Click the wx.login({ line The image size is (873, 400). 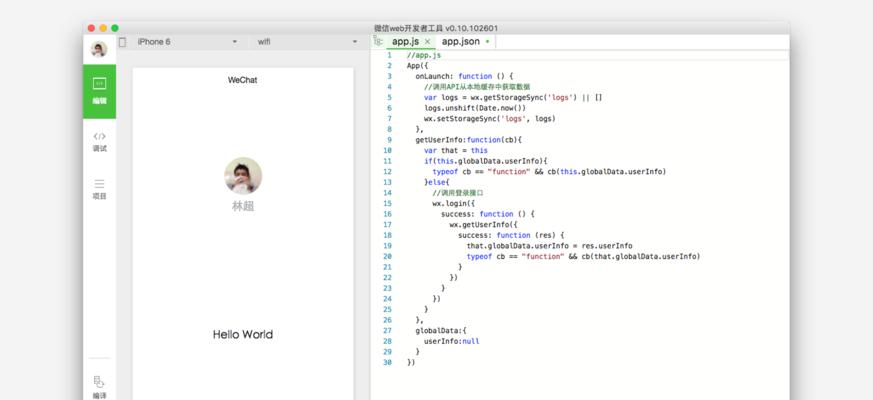[x=454, y=203]
